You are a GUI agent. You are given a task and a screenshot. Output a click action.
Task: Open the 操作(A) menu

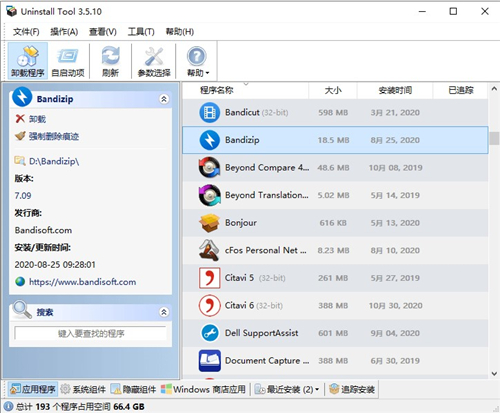pos(64,32)
